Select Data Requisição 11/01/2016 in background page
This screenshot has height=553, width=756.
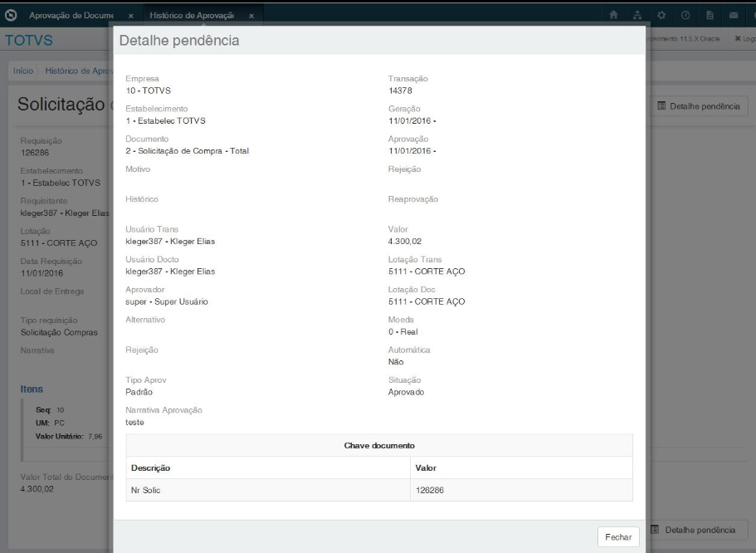[41, 273]
